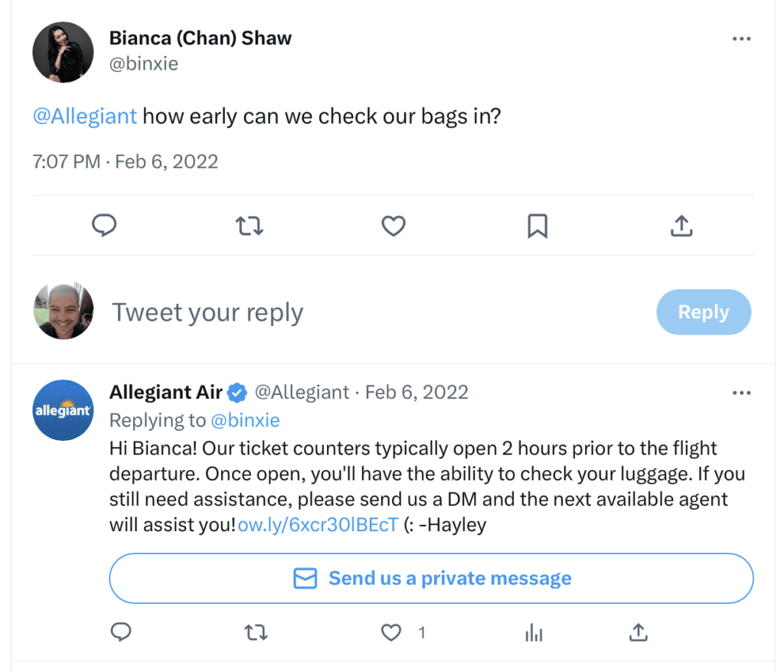Viewport: 784px width, 672px height.
Task: Open the ow.ly shortened link
Action: point(317,525)
